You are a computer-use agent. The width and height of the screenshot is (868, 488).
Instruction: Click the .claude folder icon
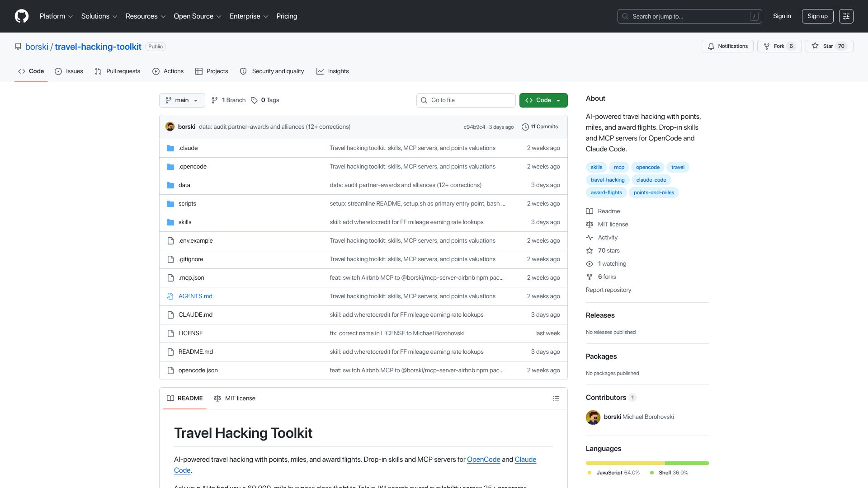pos(170,148)
